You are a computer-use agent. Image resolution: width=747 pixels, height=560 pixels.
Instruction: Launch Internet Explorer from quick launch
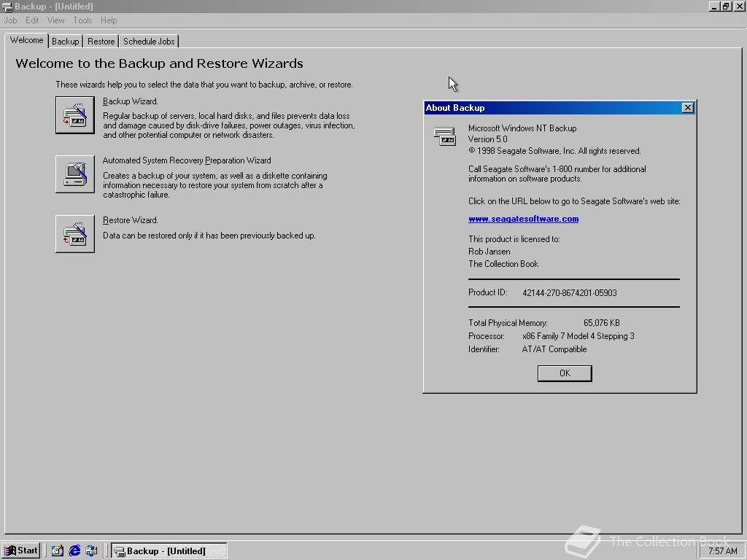[74, 551]
